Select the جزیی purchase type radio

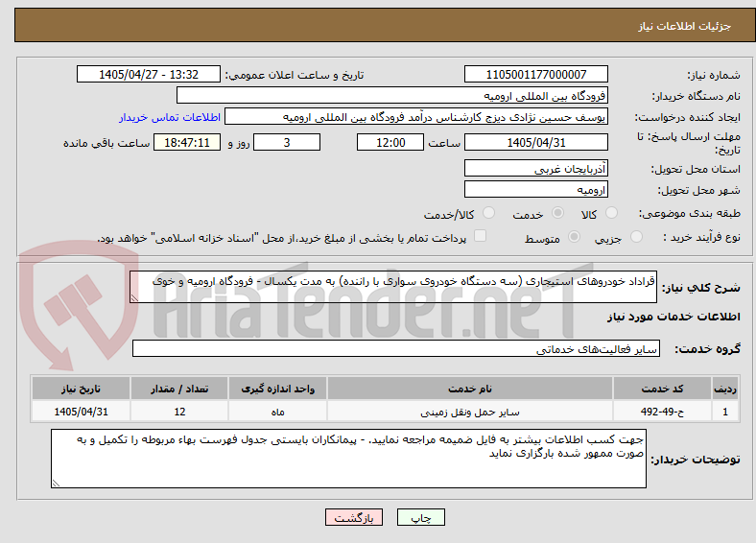pyautogui.click(x=636, y=236)
